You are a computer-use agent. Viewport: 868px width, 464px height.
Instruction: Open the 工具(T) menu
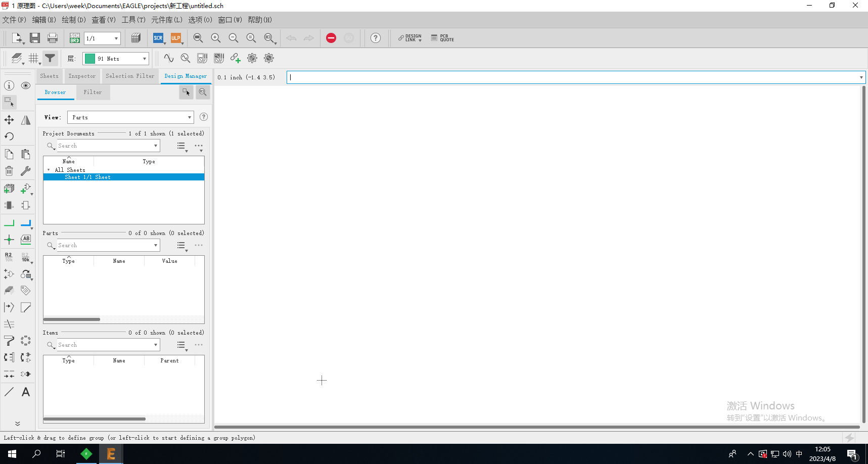pyautogui.click(x=133, y=20)
